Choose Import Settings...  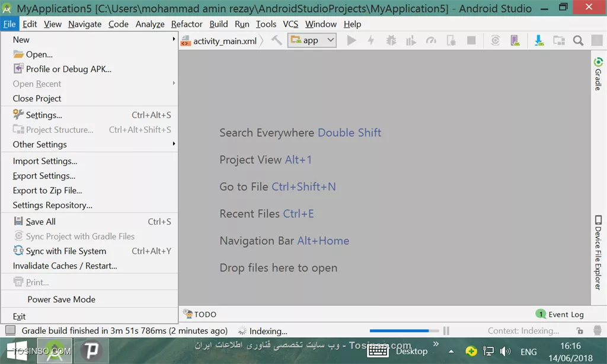90,161
